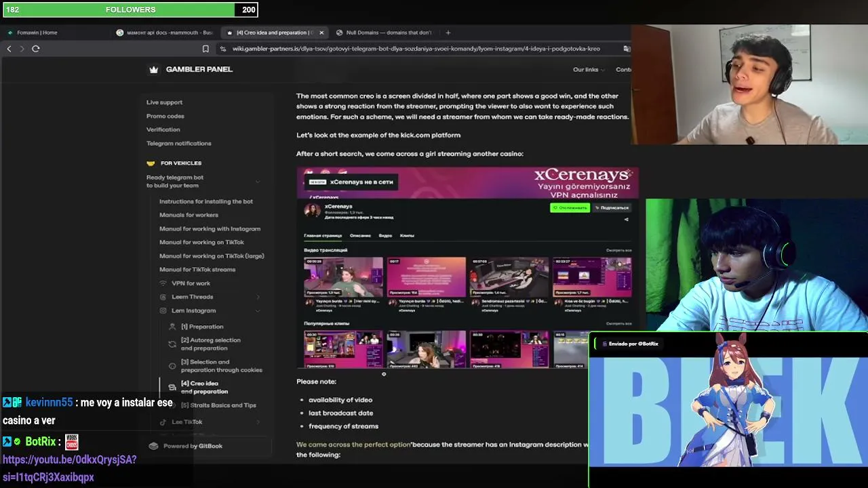The image size is (868, 488).
Task: Open Live support in the sidebar
Action: coord(164,102)
